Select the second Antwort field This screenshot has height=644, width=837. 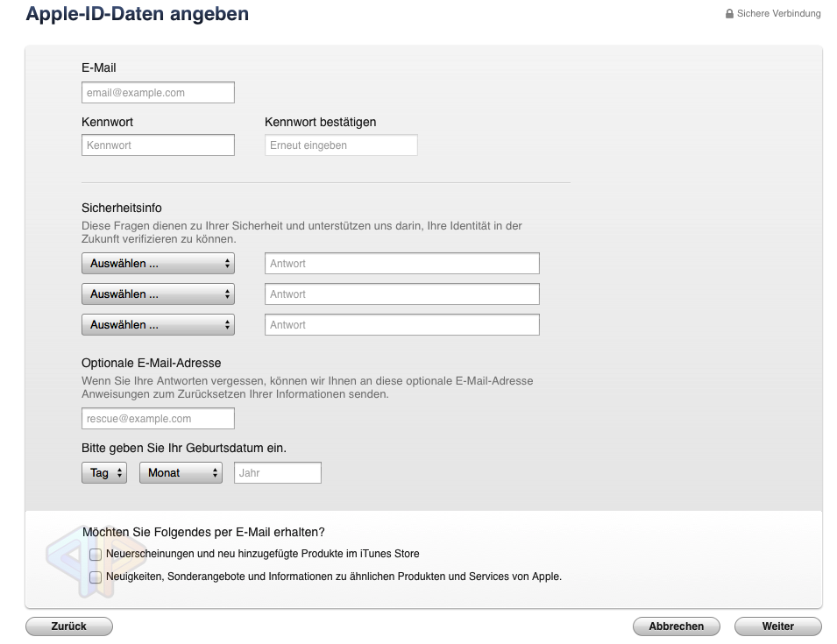click(x=401, y=294)
